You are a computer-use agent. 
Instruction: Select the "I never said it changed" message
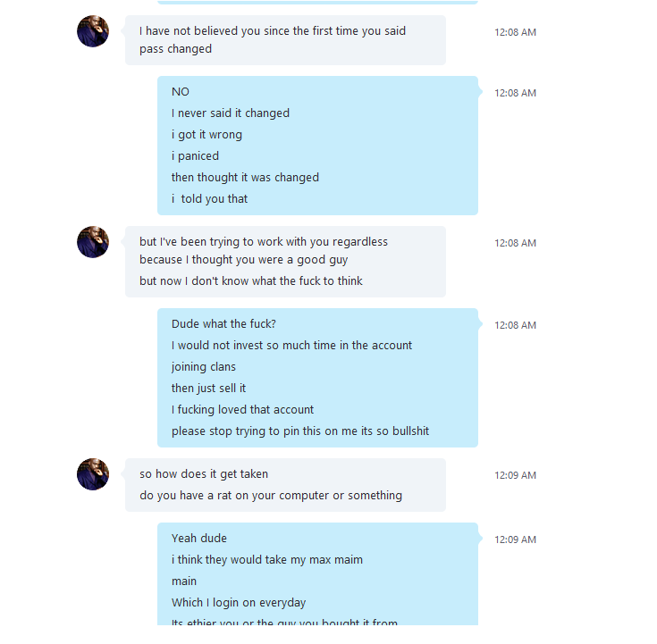231,113
